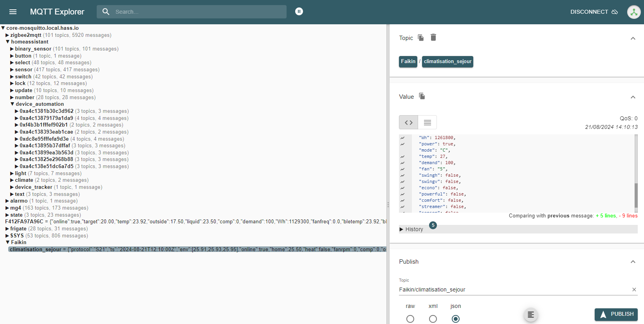Show chart for power value

[x=402, y=144]
